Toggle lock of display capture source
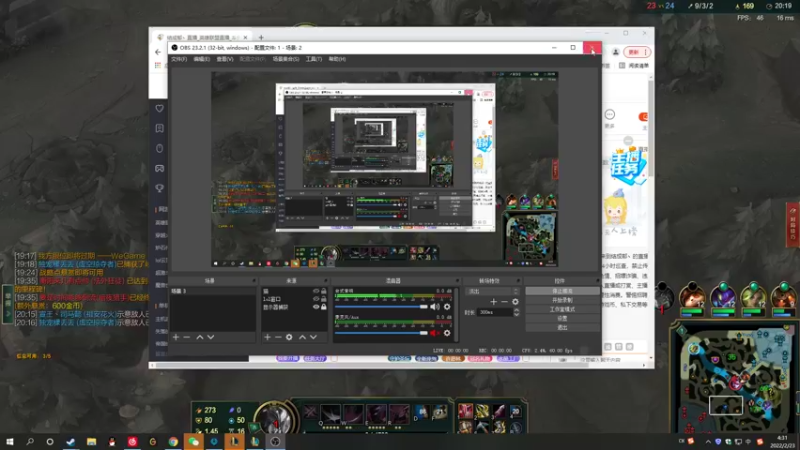Viewport: 800px width, 450px height. [x=323, y=307]
